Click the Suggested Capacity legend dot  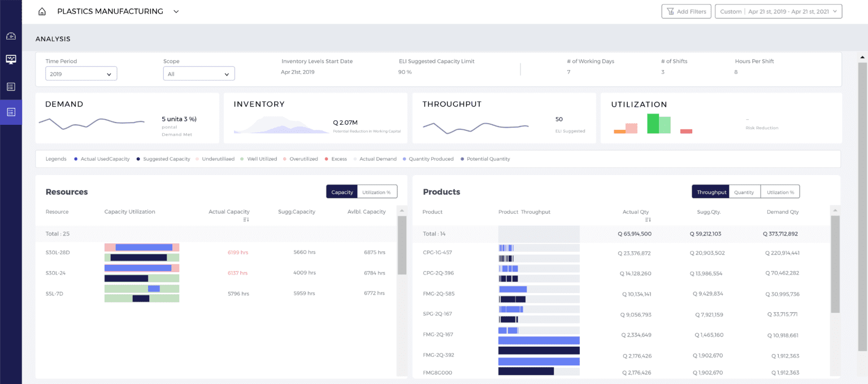(x=138, y=159)
